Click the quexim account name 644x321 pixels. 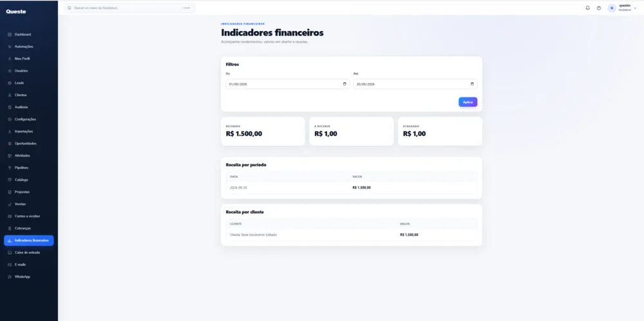(x=624, y=6)
